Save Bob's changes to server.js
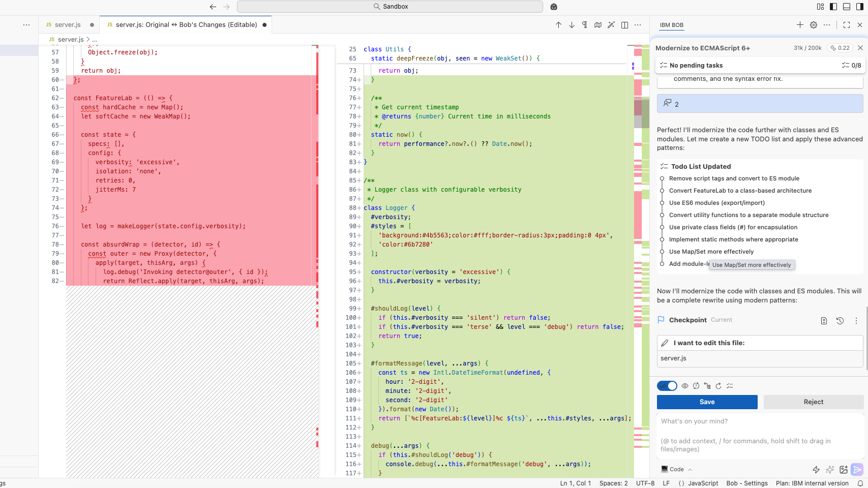This screenshot has height=488, width=868. point(707,402)
